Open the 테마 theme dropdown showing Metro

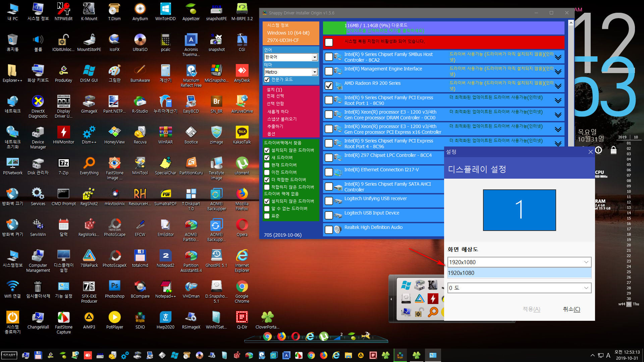(291, 72)
